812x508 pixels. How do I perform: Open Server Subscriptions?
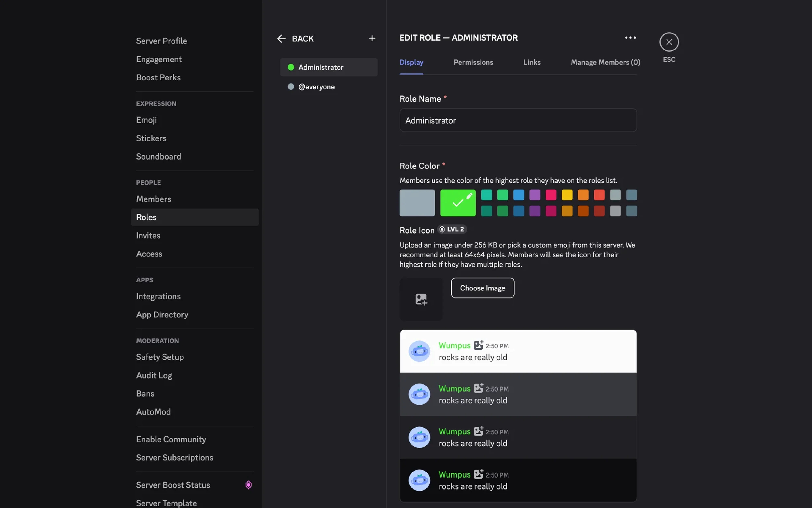point(195,458)
